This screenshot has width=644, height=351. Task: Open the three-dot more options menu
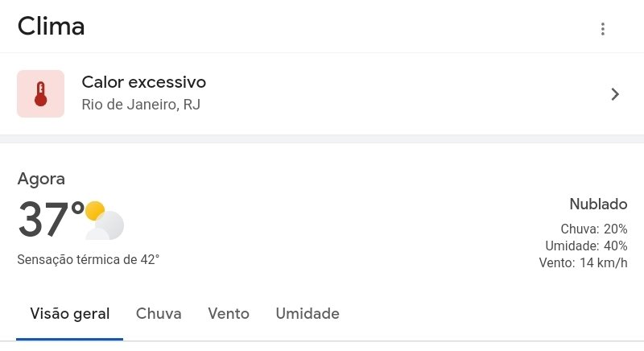(602, 29)
